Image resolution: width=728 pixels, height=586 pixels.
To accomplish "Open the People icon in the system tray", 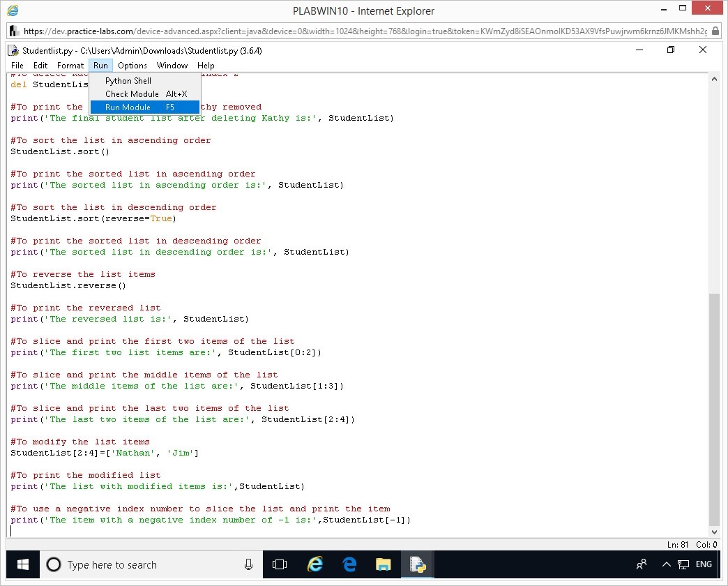I will 642,564.
